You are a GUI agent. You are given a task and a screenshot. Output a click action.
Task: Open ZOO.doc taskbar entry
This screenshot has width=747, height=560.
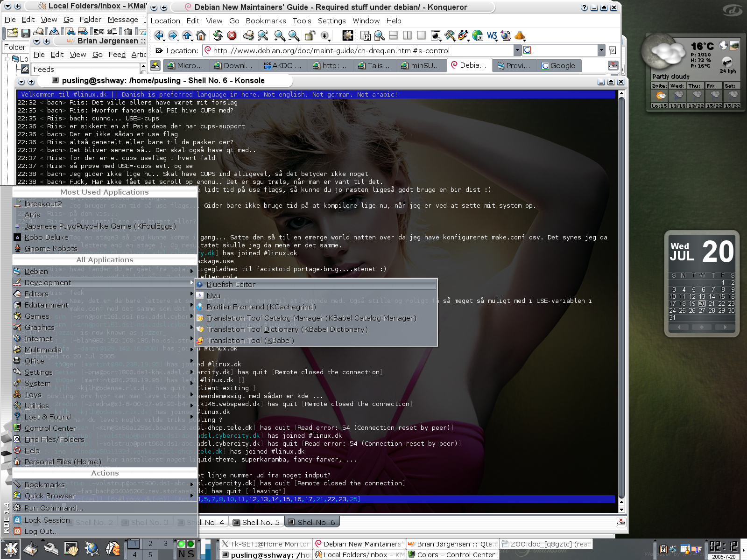coord(545,544)
